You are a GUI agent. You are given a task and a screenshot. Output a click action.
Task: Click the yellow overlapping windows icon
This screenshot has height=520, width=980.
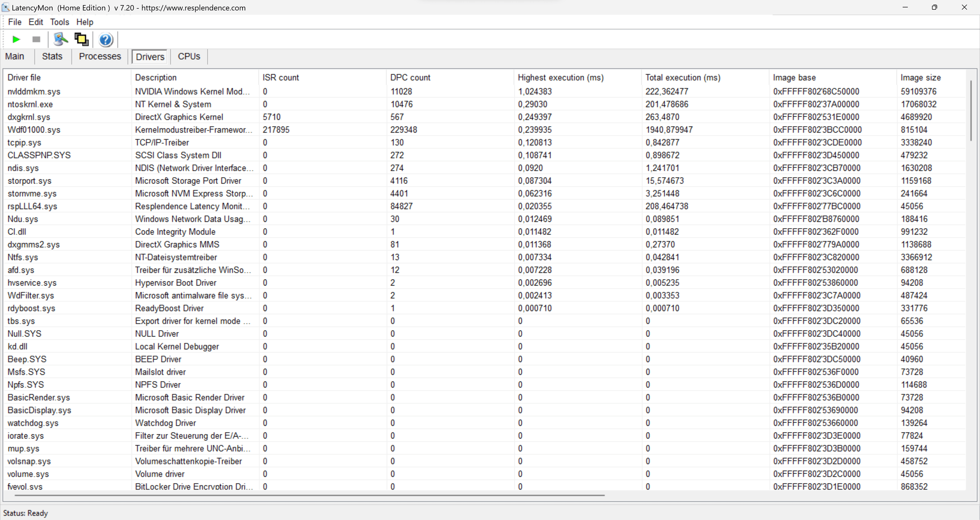click(x=81, y=39)
